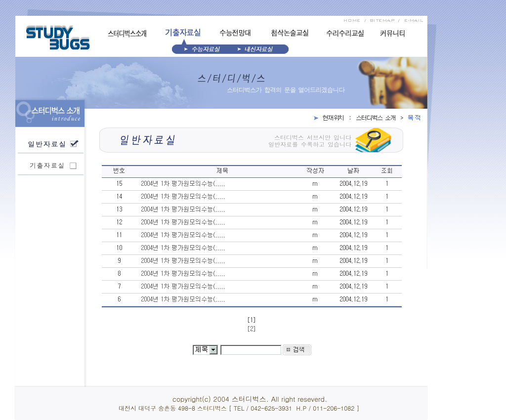Open the 커뮤니티 menu item
This screenshot has width=506, height=420.
(392, 34)
